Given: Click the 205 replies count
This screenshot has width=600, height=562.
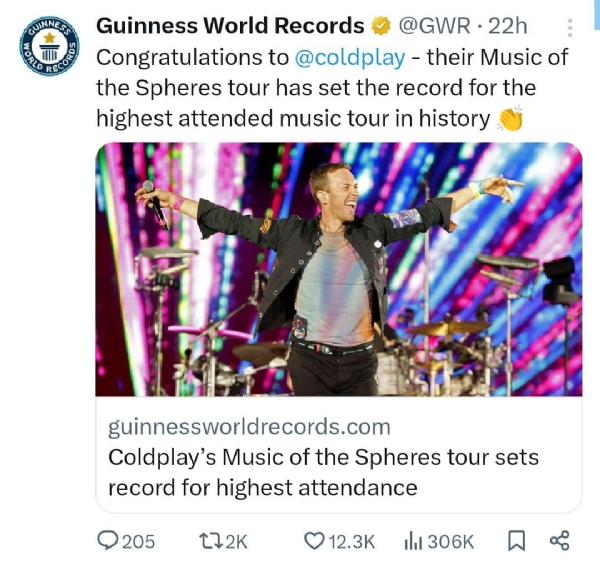Looking at the screenshot, I should pyautogui.click(x=139, y=542).
